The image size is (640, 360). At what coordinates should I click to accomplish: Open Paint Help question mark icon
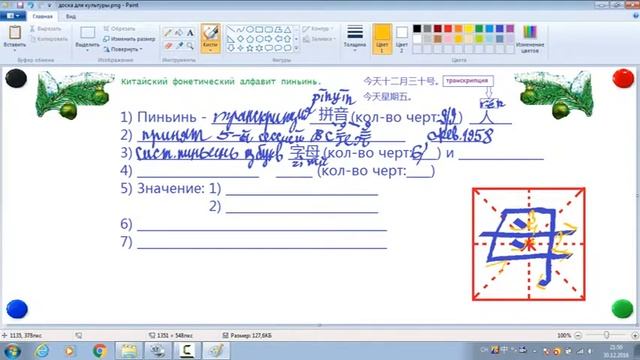click(635, 16)
